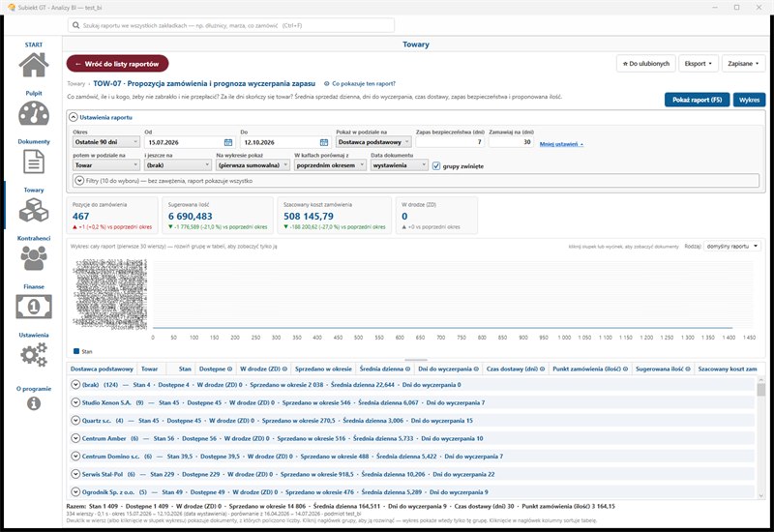Image resolution: width=774 pixels, height=532 pixels.
Task: Click the Towary breadcrumb link
Action: click(x=76, y=84)
